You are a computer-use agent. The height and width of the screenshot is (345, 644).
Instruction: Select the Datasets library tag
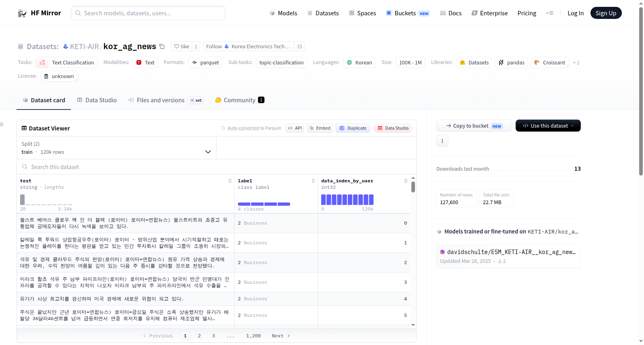(x=474, y=62)
